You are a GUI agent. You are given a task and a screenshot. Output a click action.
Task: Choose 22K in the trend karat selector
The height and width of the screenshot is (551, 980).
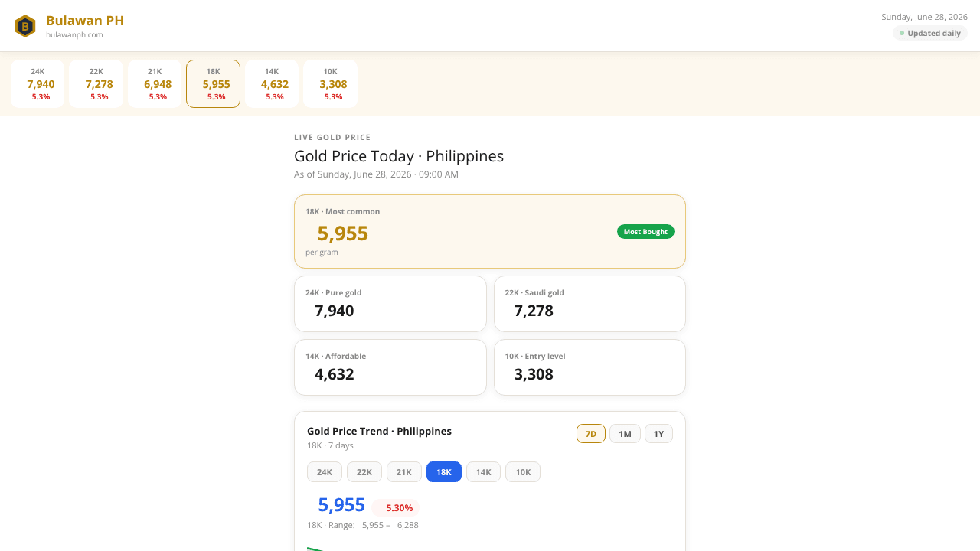tap(364, 472)
